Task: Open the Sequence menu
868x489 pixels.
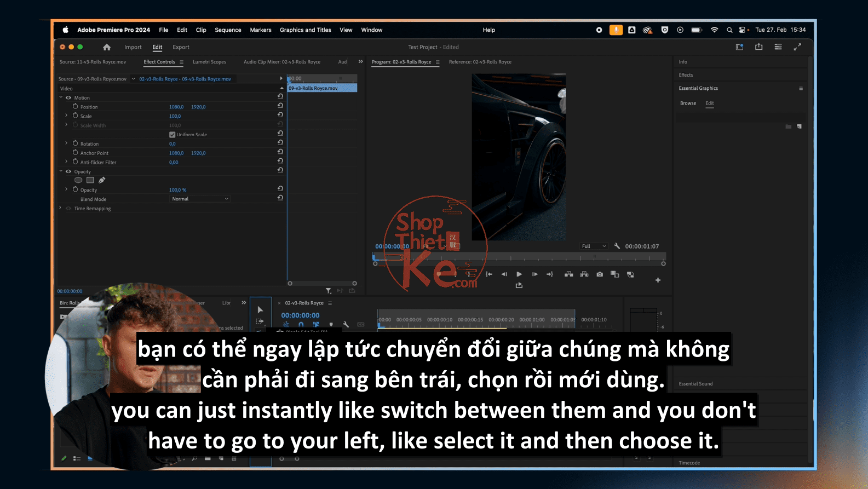Action: [228, 30]
